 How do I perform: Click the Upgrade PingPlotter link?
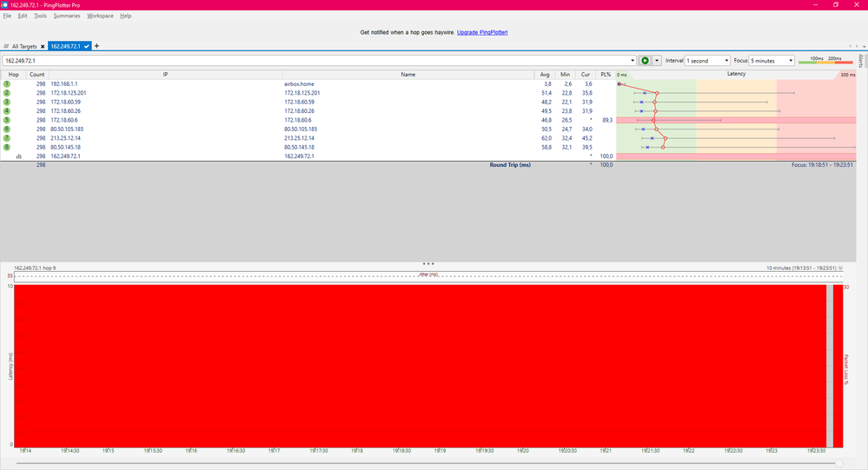click(482, 32)
